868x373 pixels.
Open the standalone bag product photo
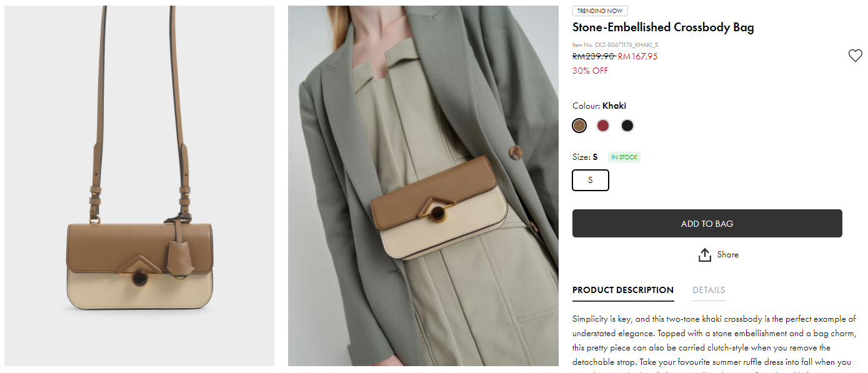click(139, 186)
